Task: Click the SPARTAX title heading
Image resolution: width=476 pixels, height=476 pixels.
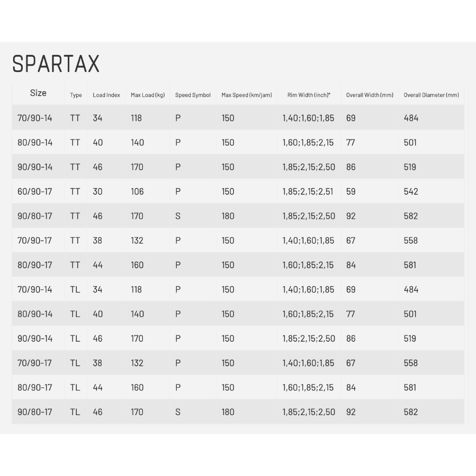Action: [x=56, y=64]
